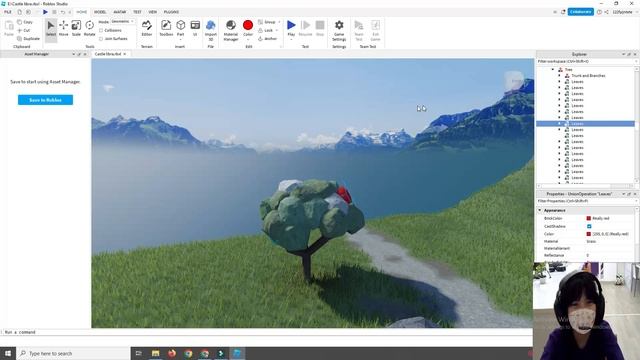Click Save to Roblox button

[x=45, y=100]
